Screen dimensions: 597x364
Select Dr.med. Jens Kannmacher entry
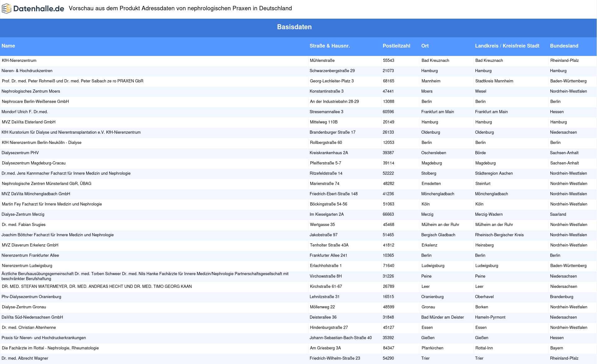coord(66,173)
